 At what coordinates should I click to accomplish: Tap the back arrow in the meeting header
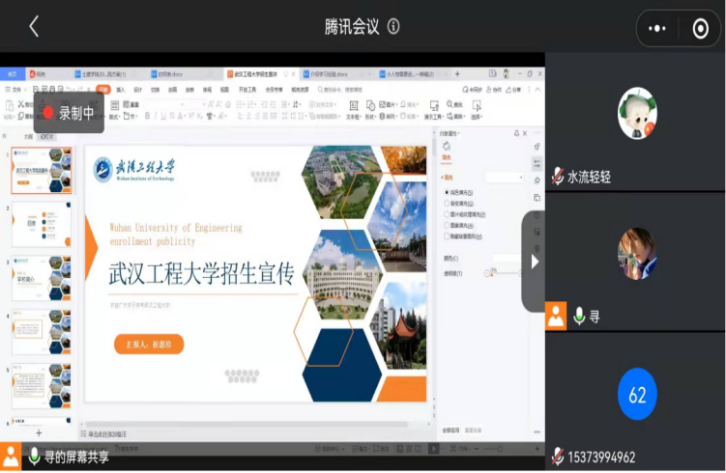(33, 26)
